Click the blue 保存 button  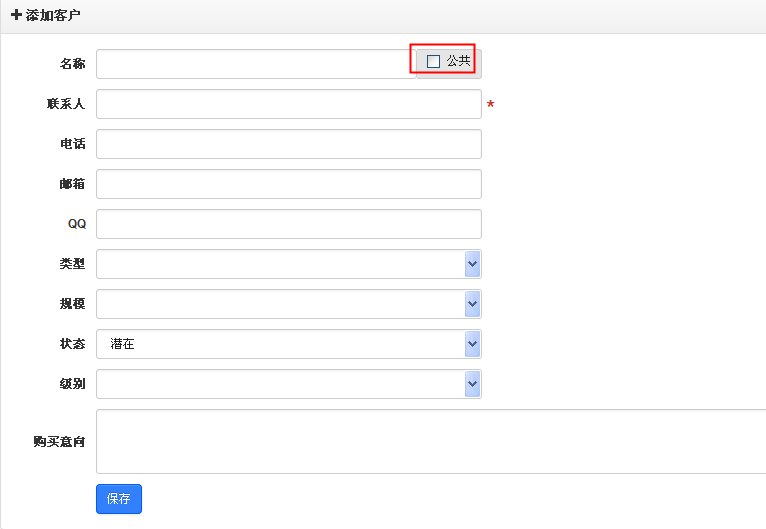pyautogui.click(x=119, y=499)
